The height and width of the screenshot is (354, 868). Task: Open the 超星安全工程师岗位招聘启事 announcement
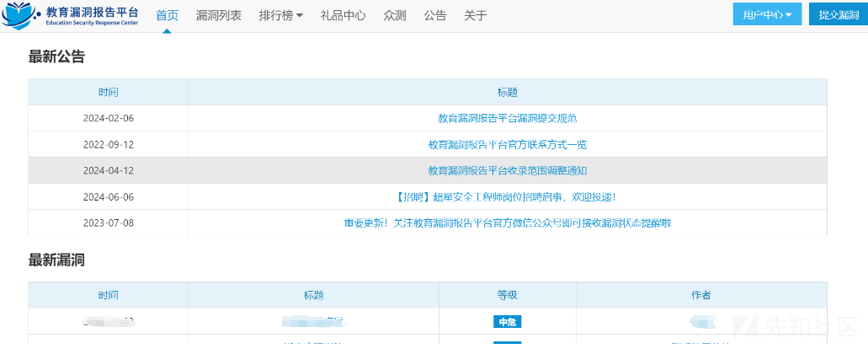click(508, 196)
